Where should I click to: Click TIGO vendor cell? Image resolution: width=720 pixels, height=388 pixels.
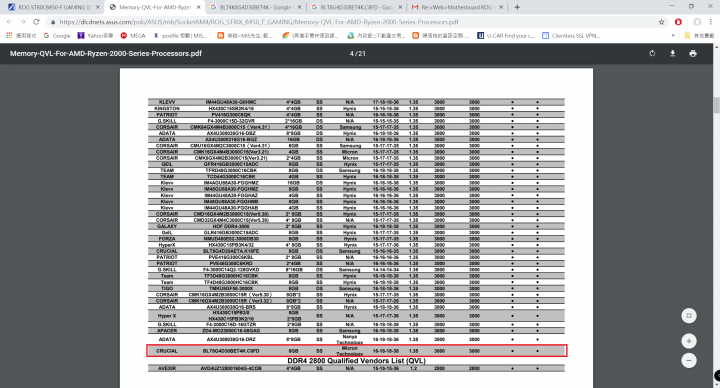tap(167, 288)
